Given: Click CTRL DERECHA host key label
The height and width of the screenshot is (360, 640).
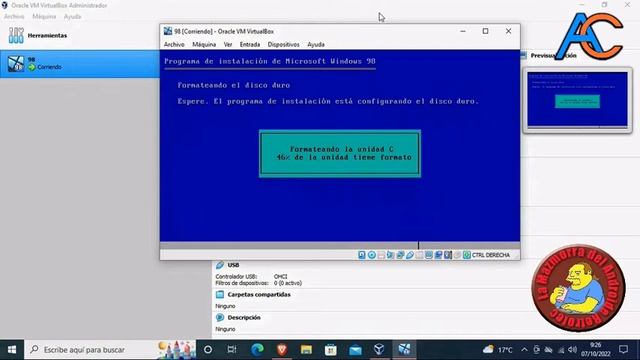Looking at the screenshot, I should click(x=491, y=255).
